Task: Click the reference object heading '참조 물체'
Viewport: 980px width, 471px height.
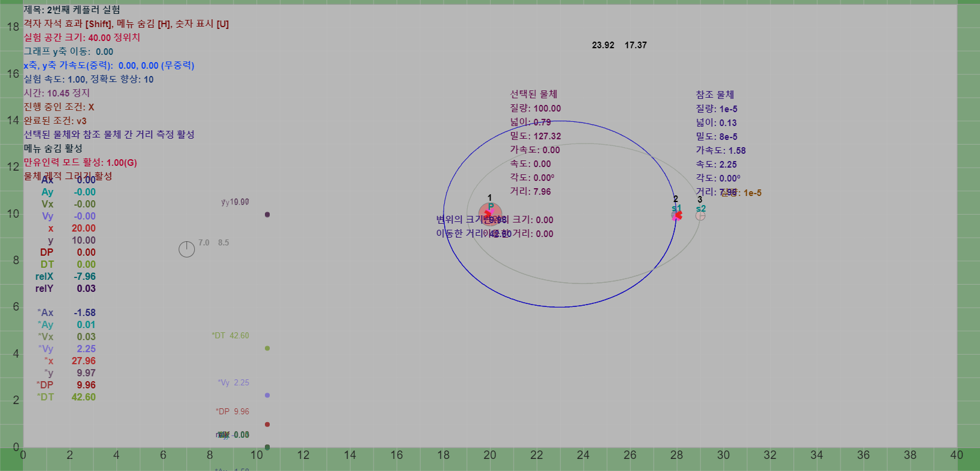Action: [x=714, y=95]
